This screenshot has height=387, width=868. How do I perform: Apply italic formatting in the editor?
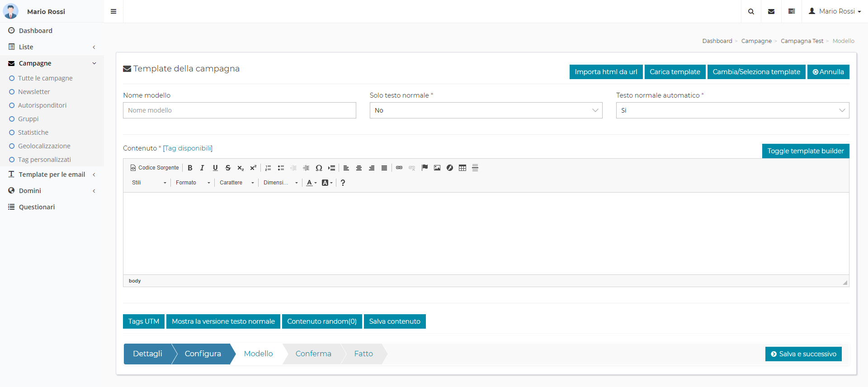203,168
